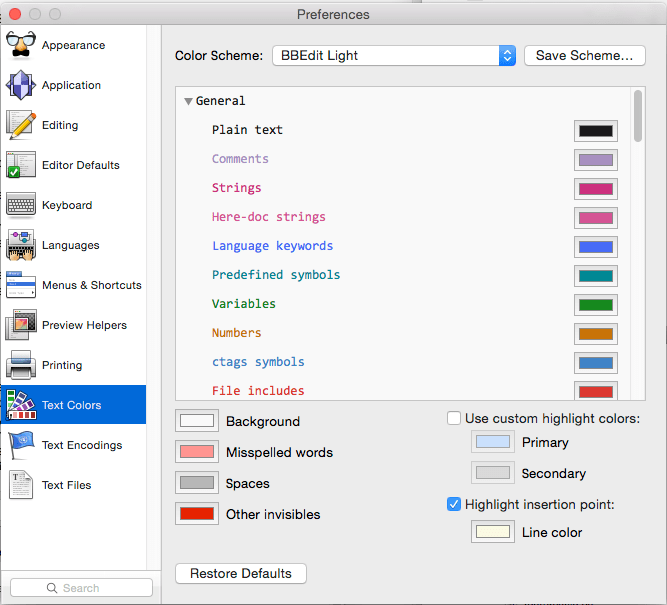Enable Use custom highlight colors checkbox

454,419
